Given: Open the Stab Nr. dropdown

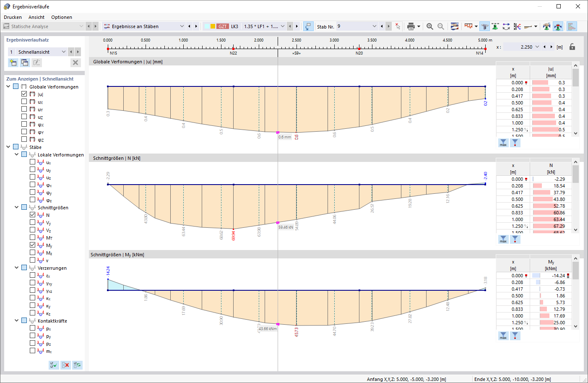Looking at the screenshot, I should 374,26.
